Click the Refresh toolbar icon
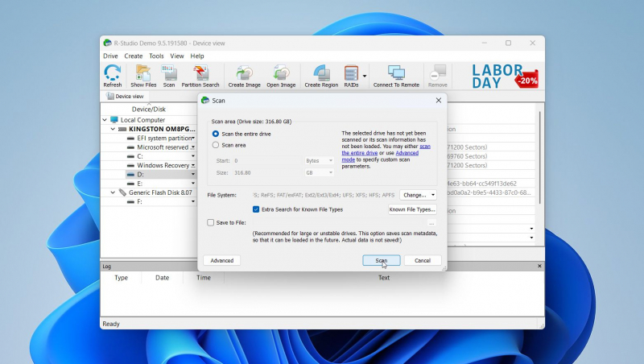Viewport: 644px width, 364px height. point(112,76)
